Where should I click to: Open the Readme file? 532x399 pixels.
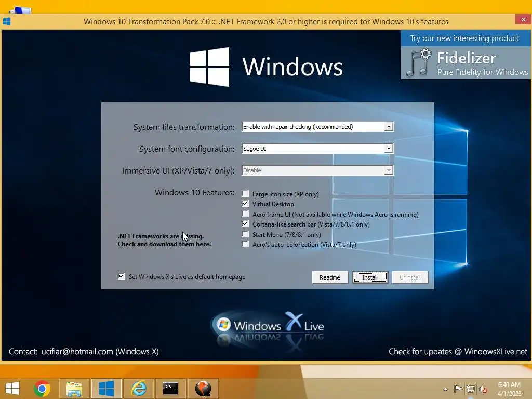click(330, 277)
